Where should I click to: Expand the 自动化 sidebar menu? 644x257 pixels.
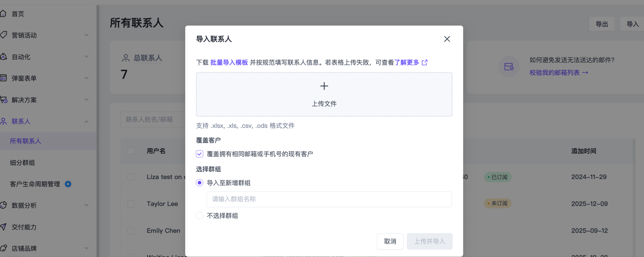tap(86, 57)
